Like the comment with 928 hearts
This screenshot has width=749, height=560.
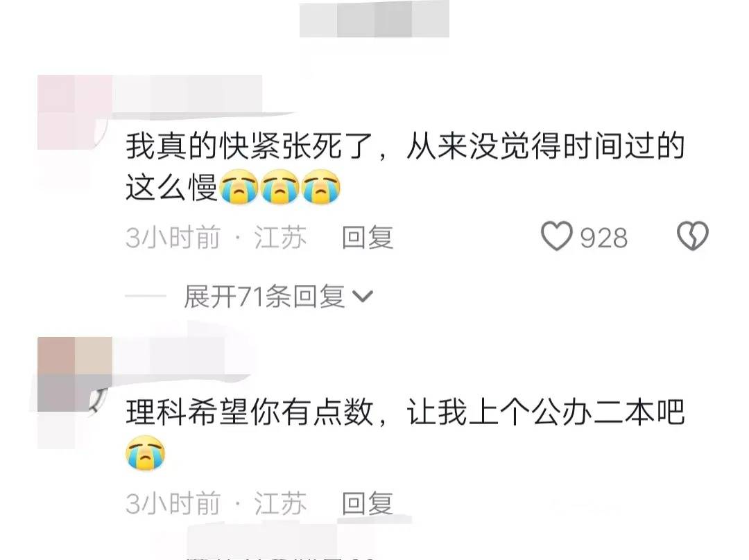pyautogui.click(x=556, y=236)
